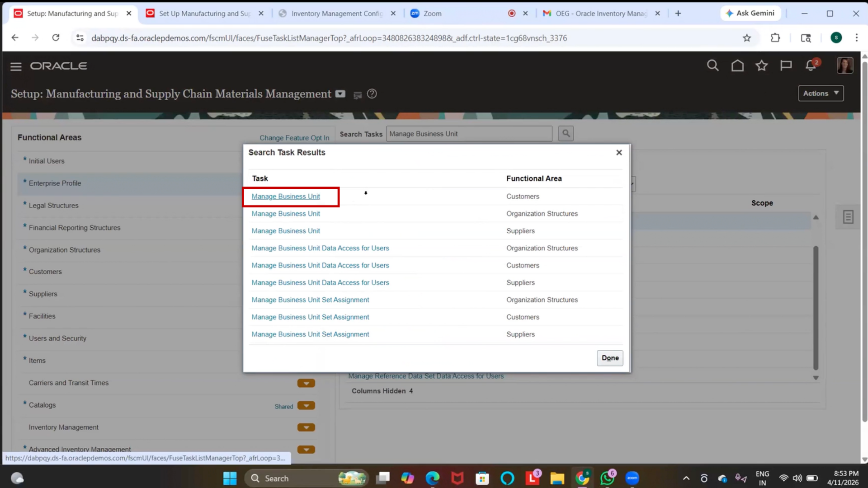Select Customers functional area
The width and height of the screenshot is (868, 488).
(45, 272)
